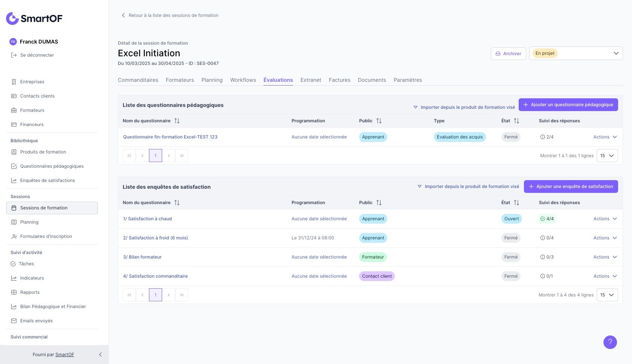Click the Tâches check-circle icon
The height and width of the screenshot is (364, 632).
click(x=13, y=264)
